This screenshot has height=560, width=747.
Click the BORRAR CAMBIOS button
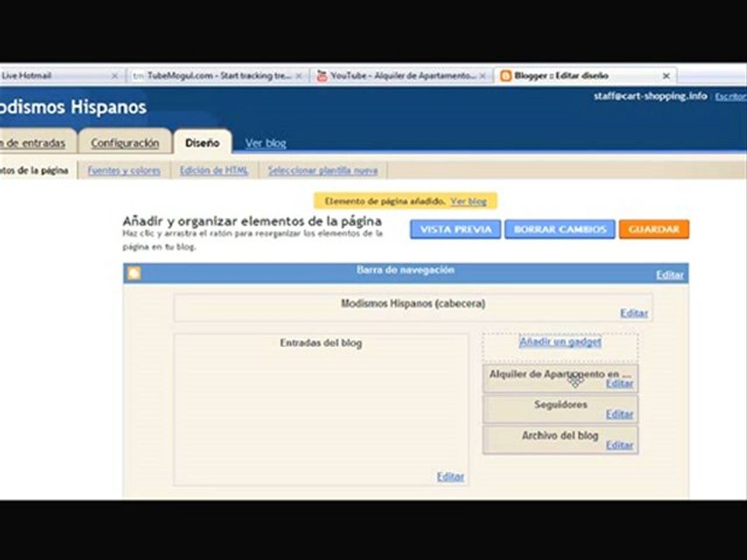(x=559, y=229)
